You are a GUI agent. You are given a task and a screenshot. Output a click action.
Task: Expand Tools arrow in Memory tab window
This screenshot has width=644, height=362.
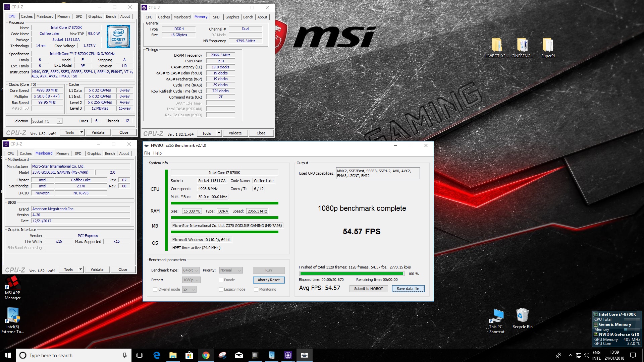click(219, 133)
